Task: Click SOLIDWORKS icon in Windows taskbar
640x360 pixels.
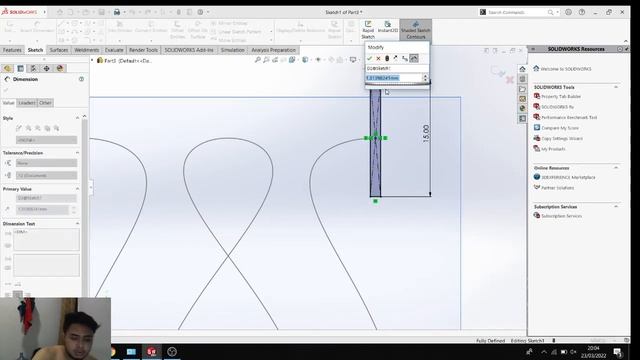Action: click(x=151, y=351)
